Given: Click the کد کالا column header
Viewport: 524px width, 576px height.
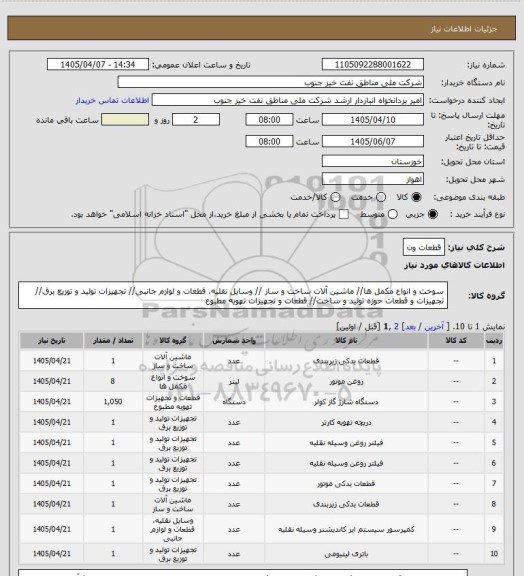Looking at the screenshot, I should point(456,341).
